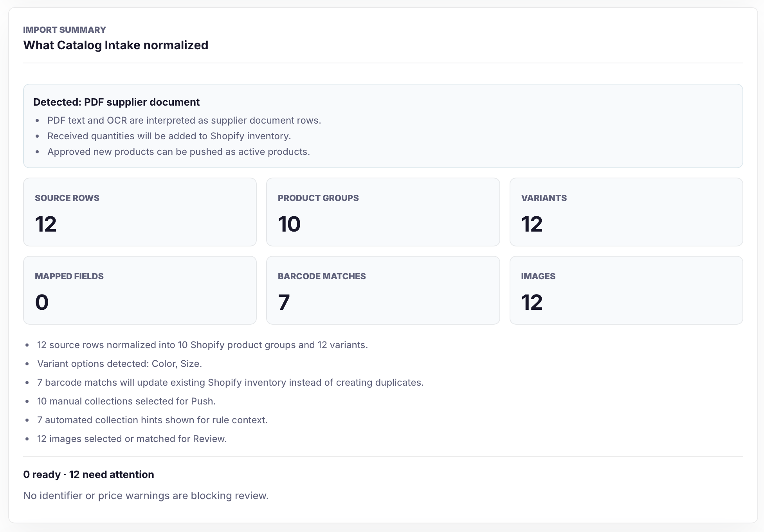The width and height of the screenshot is (764, 532).
Task: Click the IMAGES value 12
Action: [532, 302]
